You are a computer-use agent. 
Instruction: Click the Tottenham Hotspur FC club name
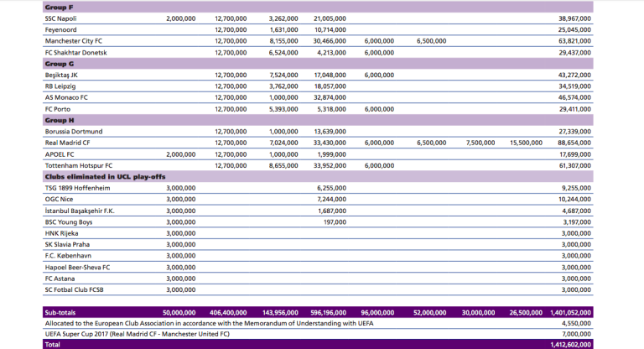tap(78, 165)
